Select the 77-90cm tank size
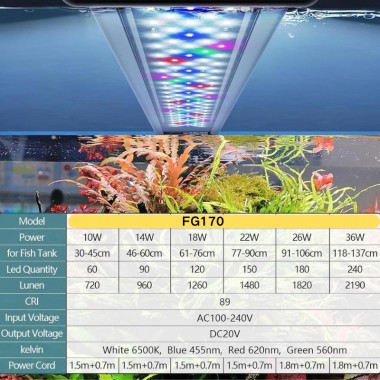This screenshot has width=380, height=380. (x=249, y=253)
